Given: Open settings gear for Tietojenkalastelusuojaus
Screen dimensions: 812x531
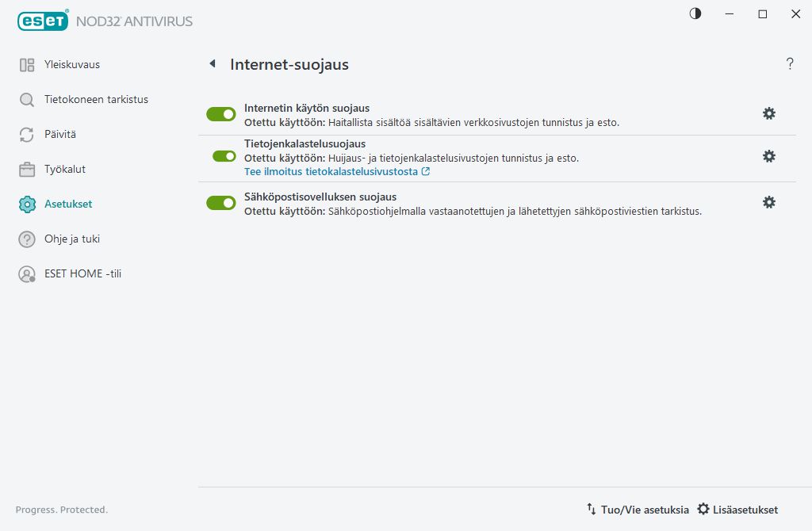Looking at the screenshot, I should pos(768,156).
